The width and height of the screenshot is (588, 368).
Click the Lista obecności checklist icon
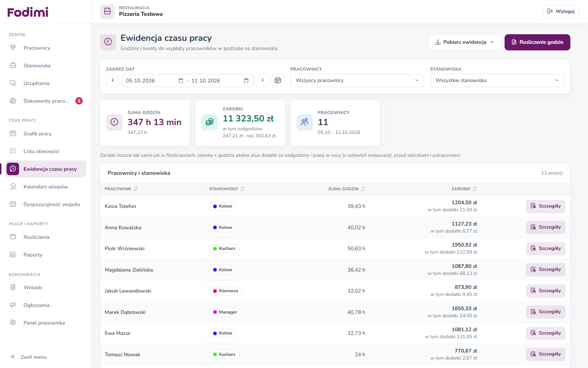click(x=13, y=151)
